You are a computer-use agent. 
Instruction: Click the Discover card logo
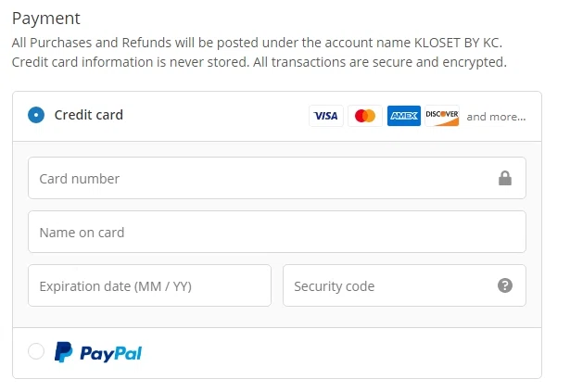pyautogui.click(x=442, y=116)
